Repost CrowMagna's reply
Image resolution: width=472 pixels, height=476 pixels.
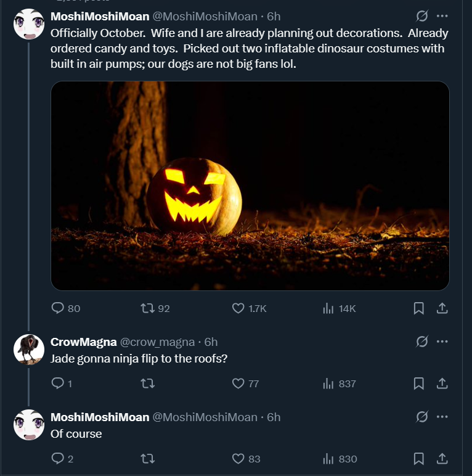click(147, 384)
